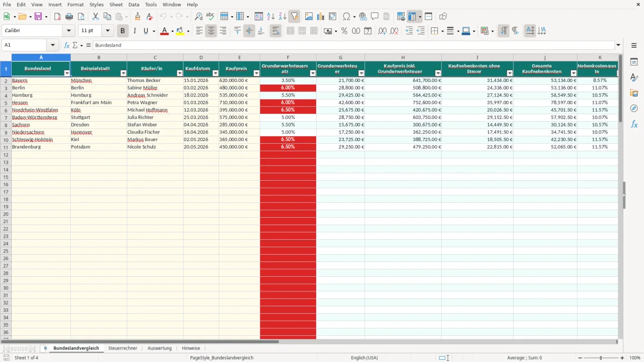Open sidebar Properties panel icon
This screenshot has height=362, width=644.
(634, 62)
